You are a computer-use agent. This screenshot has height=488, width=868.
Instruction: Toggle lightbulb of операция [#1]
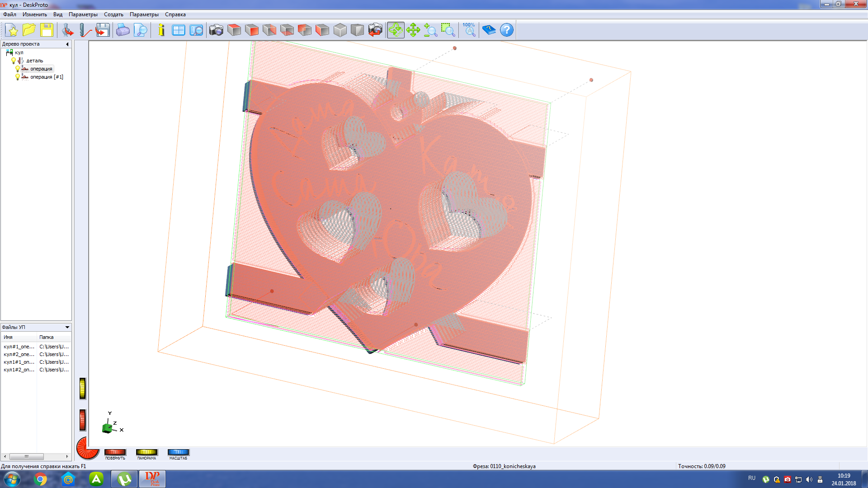(x=18, y=77)
